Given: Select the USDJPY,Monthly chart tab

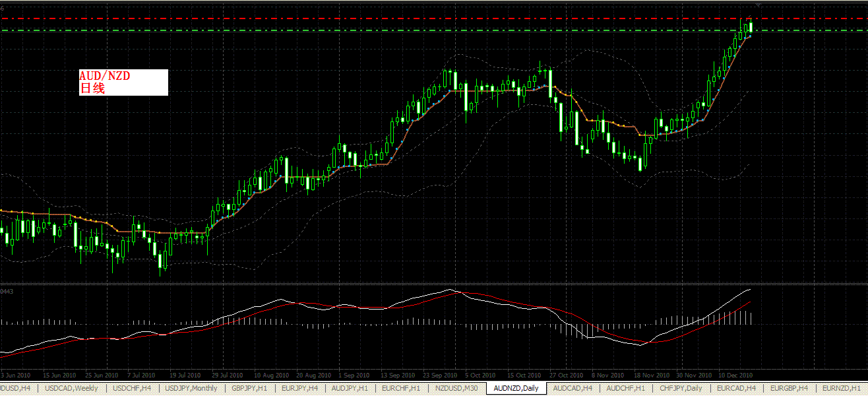Looking at the screenshot, I should (x=192, y=388).
